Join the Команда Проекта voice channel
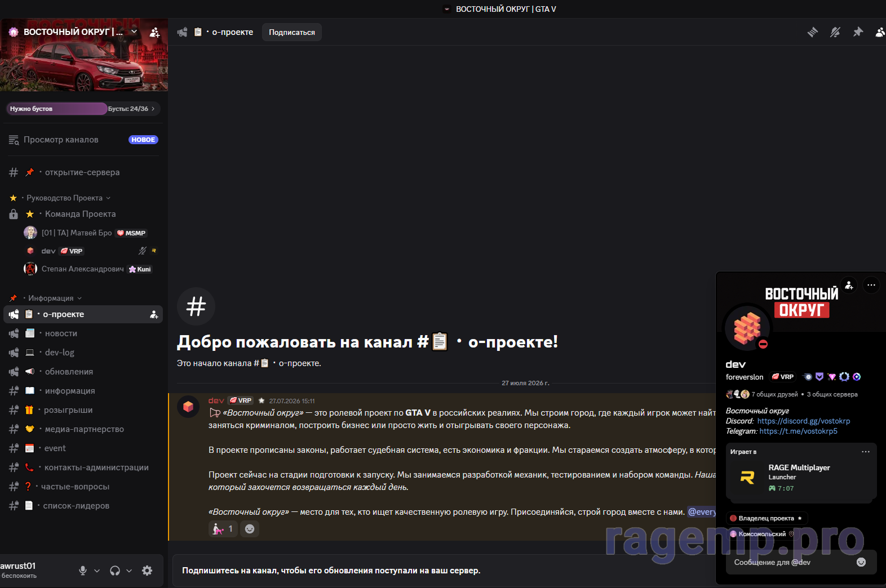Viewport: 886px width, 588px height. click(x=83, y=214)
